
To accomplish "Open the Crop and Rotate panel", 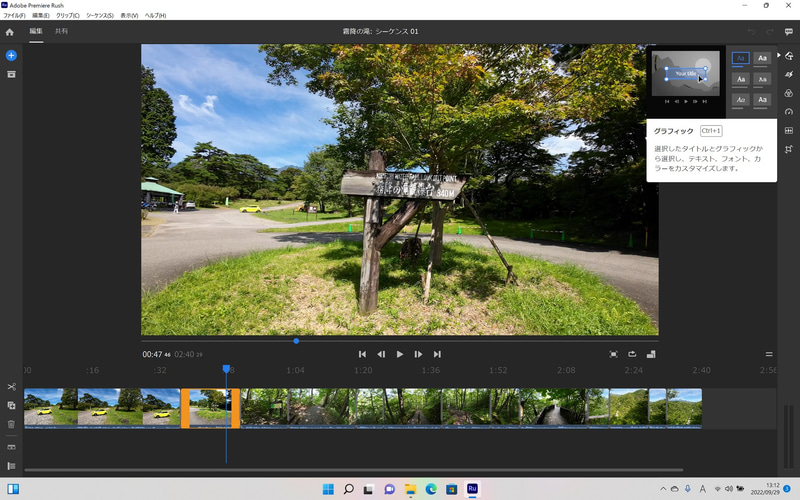I will (x=789, y=149).
